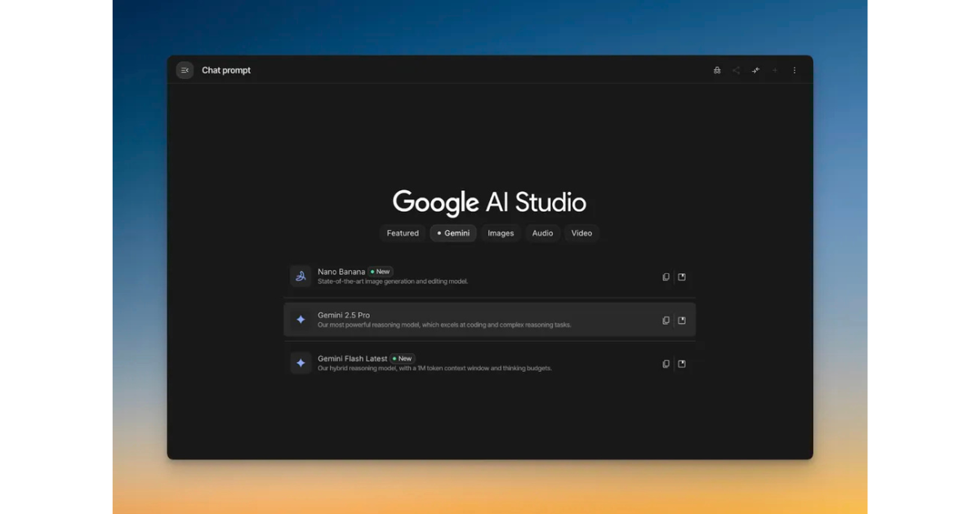Viewport: 980px width, 514px height.
Task: Share the current chat prompt
Action: tap(736, 70)
